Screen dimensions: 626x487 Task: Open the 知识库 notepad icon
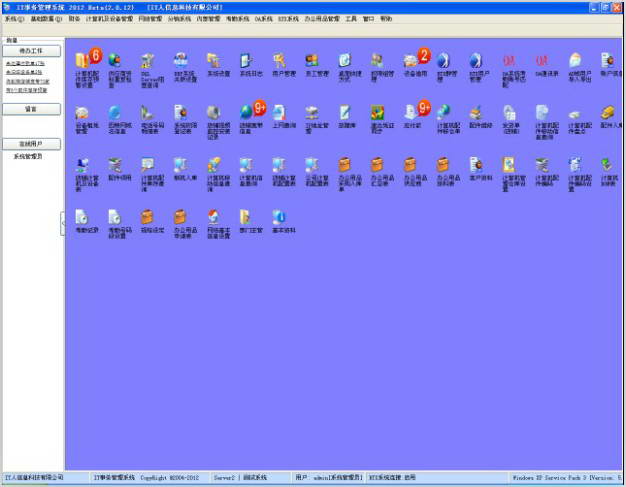click(345, 113)
